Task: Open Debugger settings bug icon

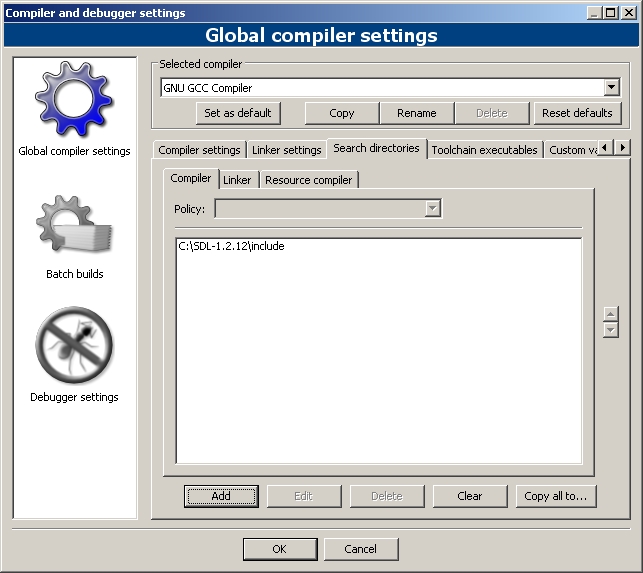Action: coord(74,345)
